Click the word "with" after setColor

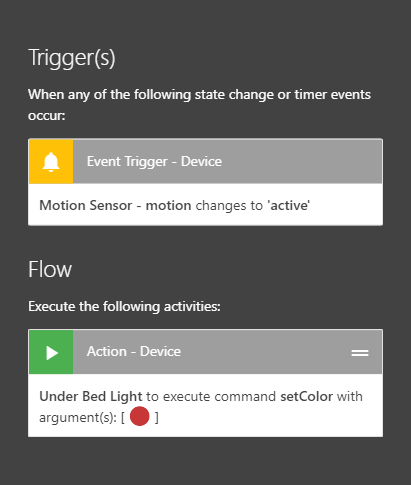click(x=350, y=396)
